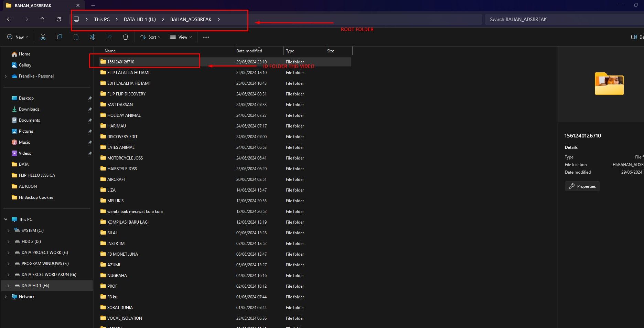This screenshot has width=644, height=328.
Task: Open the See more ellipsis menu
Action: 206,37
